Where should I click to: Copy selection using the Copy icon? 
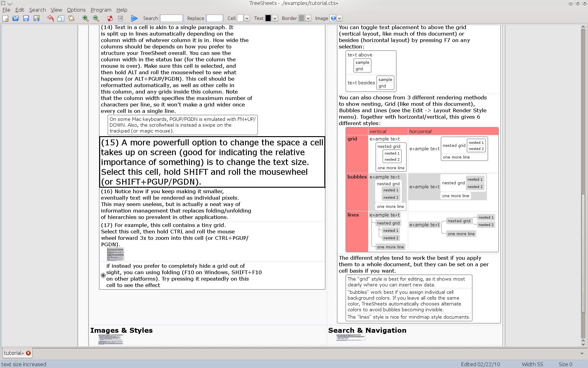[61, 18]
